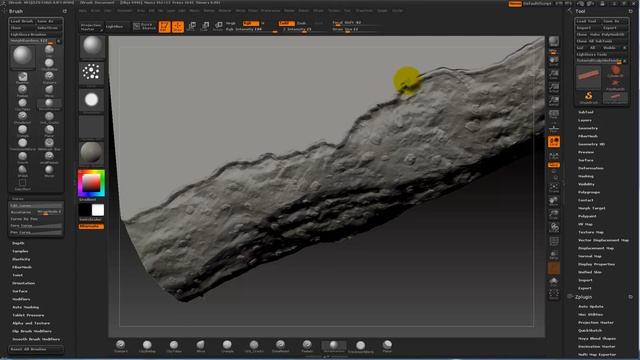The height and width of the screenshot is (360, 640).
Task: Select the Move transform icon in top shelf
Action: 191,27
